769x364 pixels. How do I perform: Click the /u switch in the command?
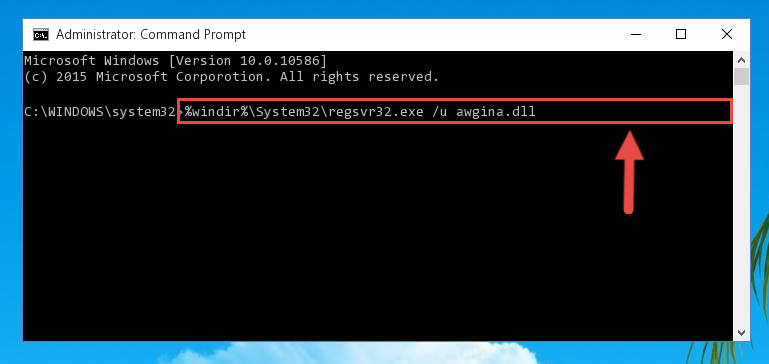pyautogui.click(x=439, y=112)
